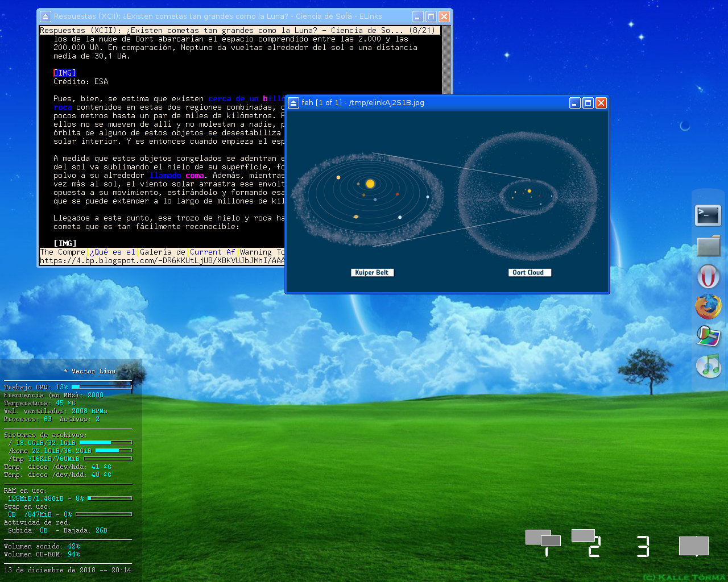Switch to virtual desktop 3 in pager

point(643,546)
